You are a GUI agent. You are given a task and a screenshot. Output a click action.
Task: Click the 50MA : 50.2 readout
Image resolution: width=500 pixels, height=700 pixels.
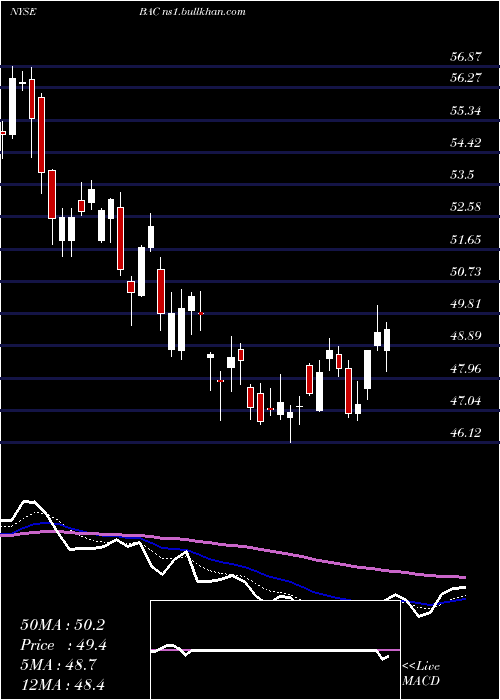click(x=62, y=625)
